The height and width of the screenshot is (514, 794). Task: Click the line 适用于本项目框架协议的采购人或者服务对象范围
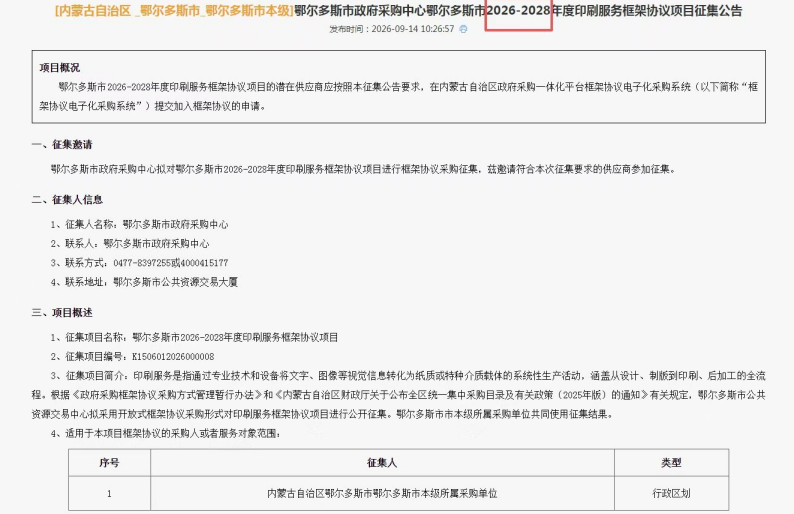click(x=166, y=433)
